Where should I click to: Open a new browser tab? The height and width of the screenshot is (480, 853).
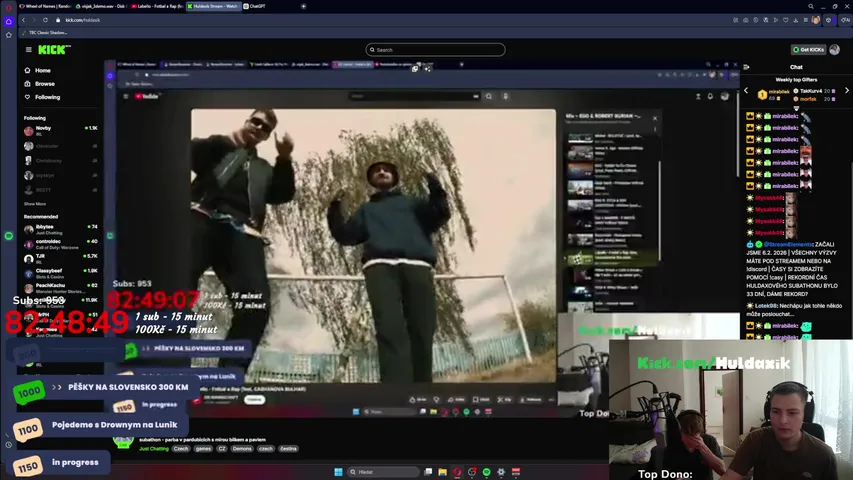304,6
